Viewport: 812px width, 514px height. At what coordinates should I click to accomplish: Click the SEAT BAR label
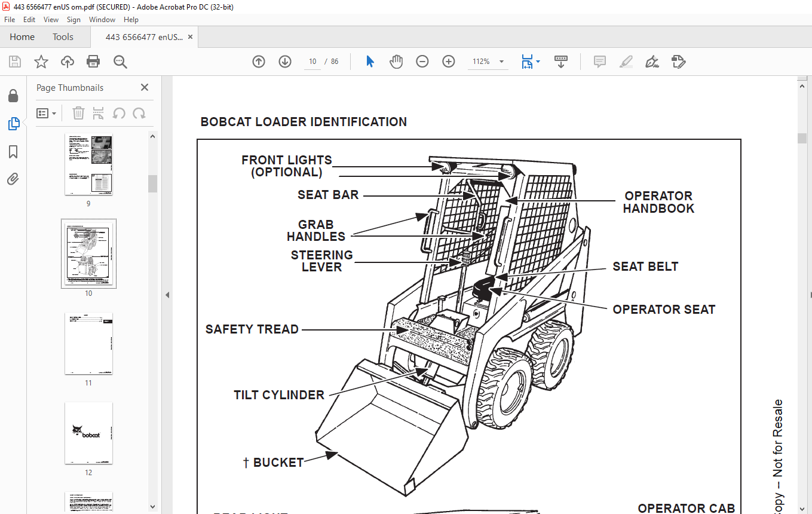[x=328, y=195]
